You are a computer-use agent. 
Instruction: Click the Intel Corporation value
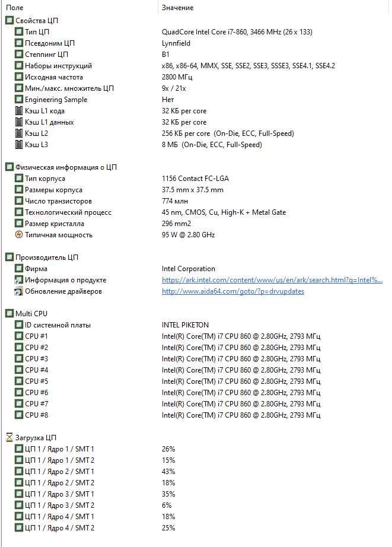coord(189,269)
